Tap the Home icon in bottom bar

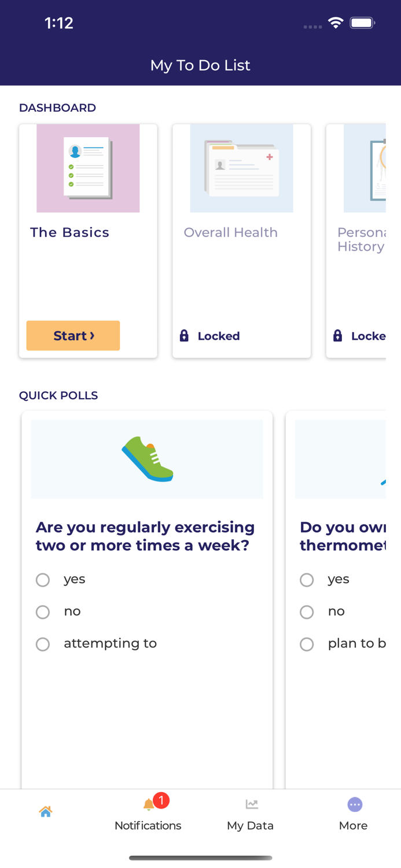pos(46,811)
